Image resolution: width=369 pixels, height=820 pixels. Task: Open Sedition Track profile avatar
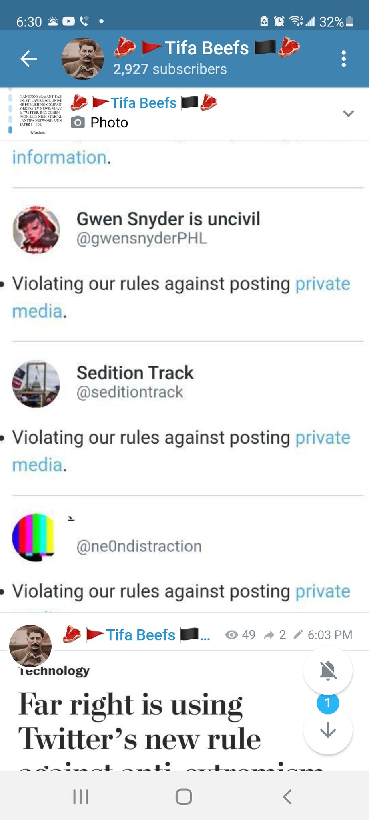pyautogui.click(x=36, y=383)
